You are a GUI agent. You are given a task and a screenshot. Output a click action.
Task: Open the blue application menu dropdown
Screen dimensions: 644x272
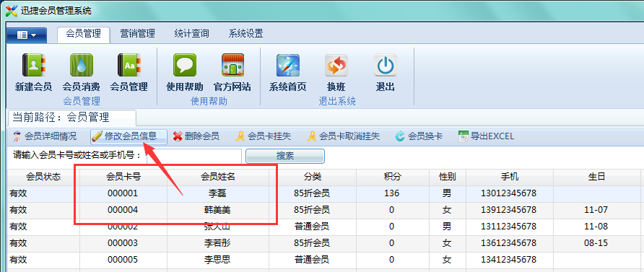(27, 35)
